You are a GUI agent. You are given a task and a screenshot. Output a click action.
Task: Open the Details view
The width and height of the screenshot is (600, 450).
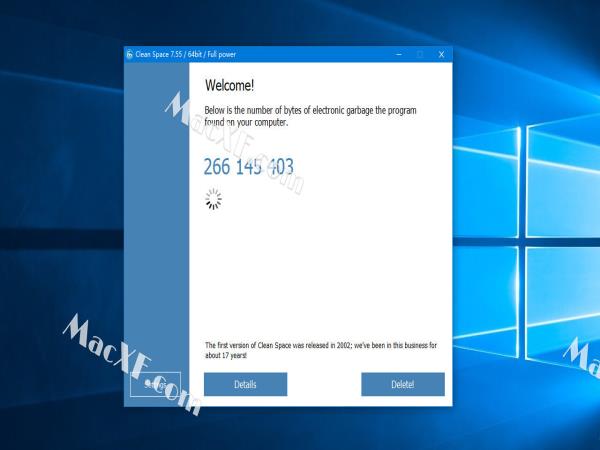[245, 384]
